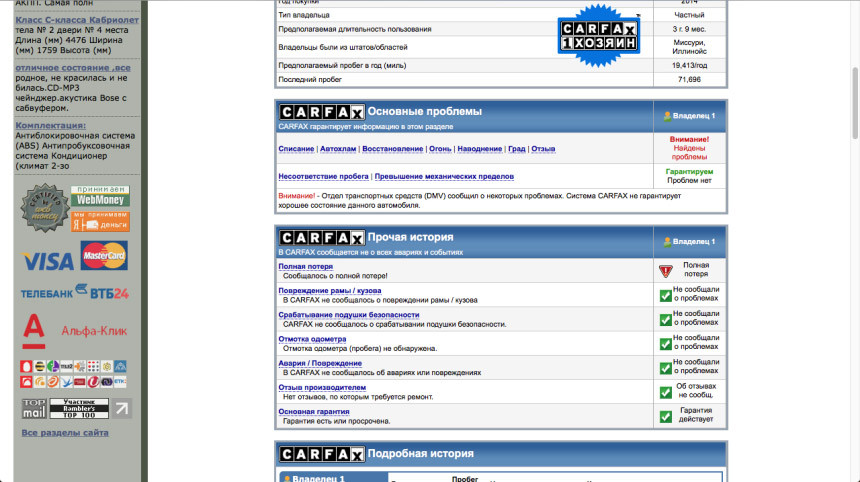Click the Tele2 payment icon
Image resolution: width=860 pixels, height=482 pixels.
coord(66,366)
